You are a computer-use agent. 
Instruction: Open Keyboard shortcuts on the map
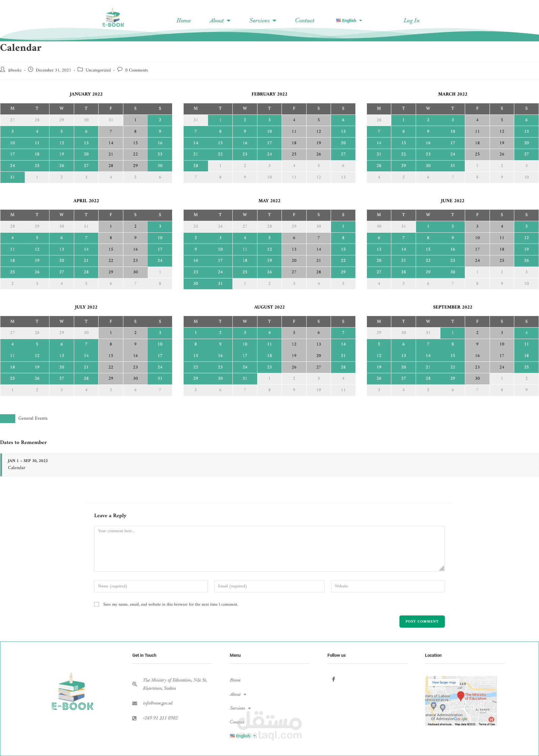point(439,724)
